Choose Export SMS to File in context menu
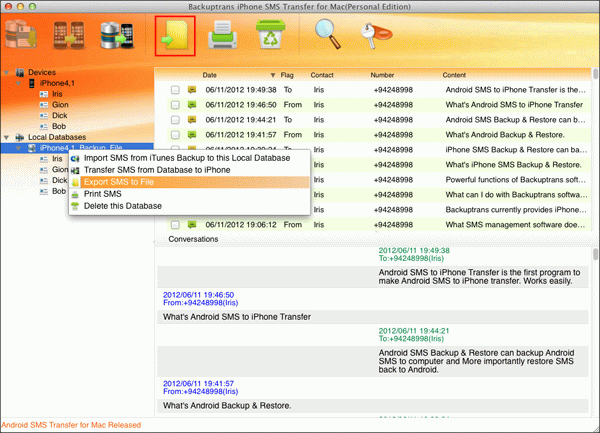 click(x=189, y=182)
